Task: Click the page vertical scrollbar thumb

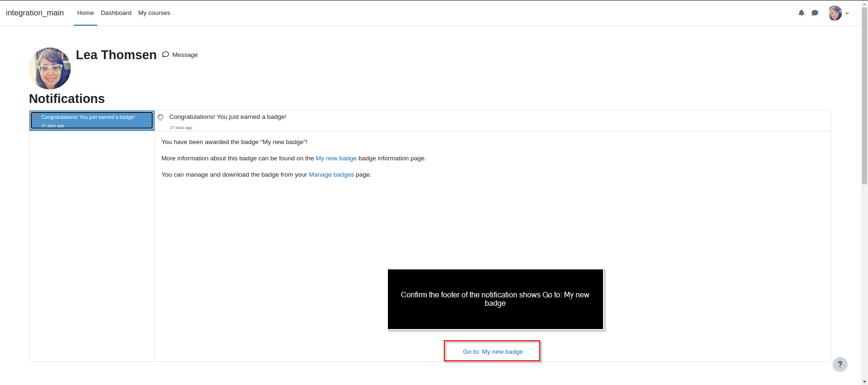Action: (864, 96)
